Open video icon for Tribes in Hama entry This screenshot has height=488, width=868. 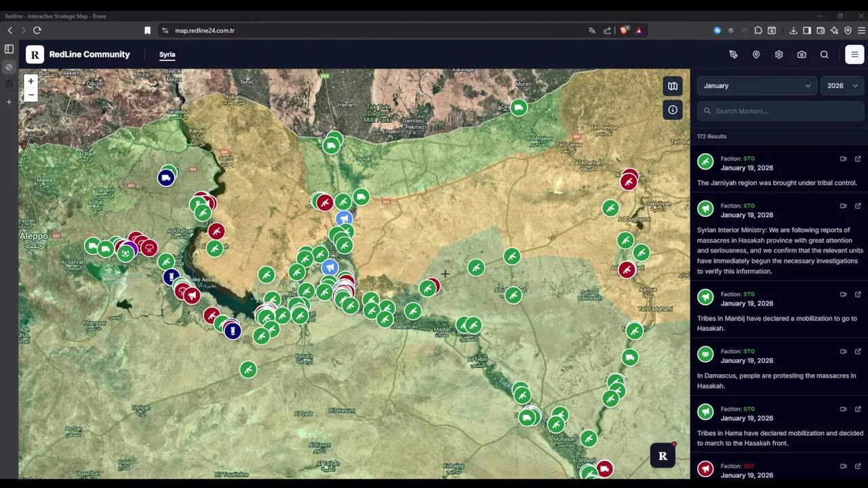click(844, 409)
